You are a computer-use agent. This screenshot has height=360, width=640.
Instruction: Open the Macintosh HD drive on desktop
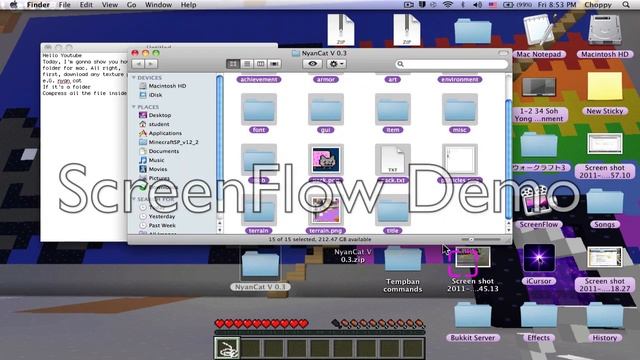pyautogui.click(x=604, y=30)
